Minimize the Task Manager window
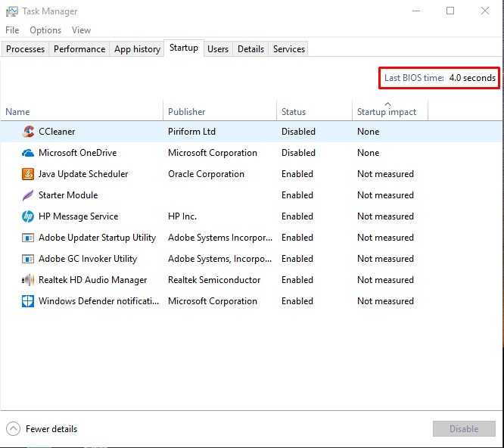This screenshot has height=448, width=504. coord(416,11)
